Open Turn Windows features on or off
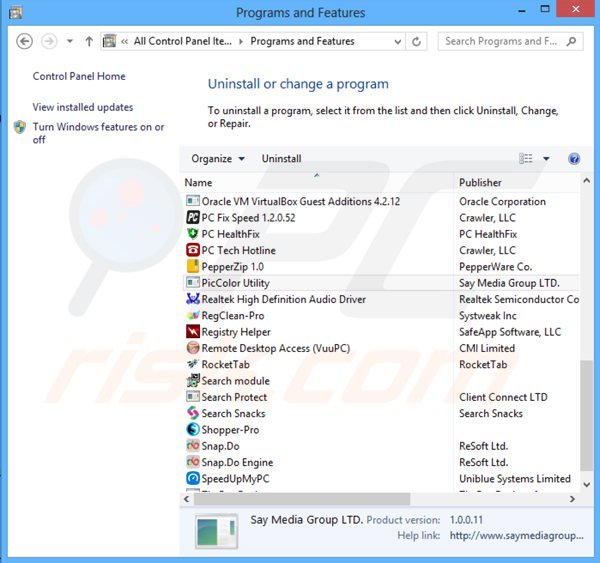Screen dimensions: 600x563 tap(98, 133)
